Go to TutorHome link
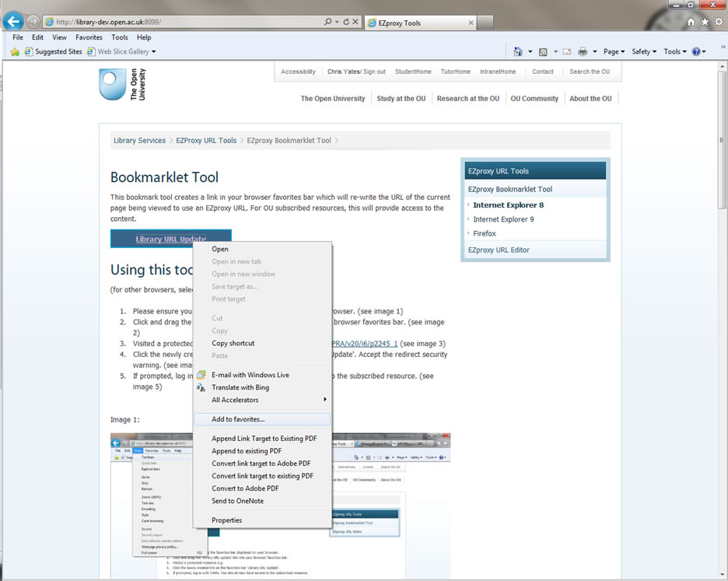Screen dimensions: 728x581 click(456, 72)
